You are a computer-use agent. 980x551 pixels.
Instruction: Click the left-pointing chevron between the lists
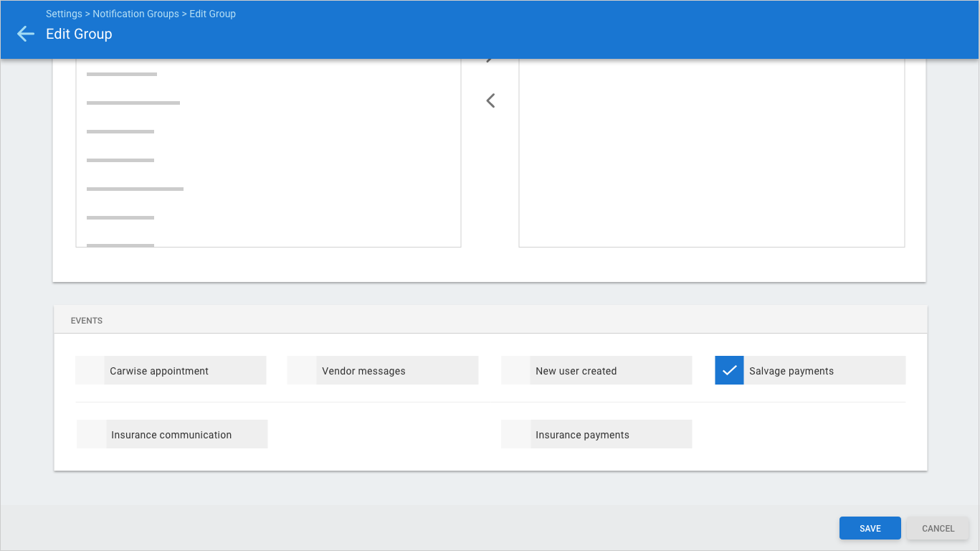490,101
